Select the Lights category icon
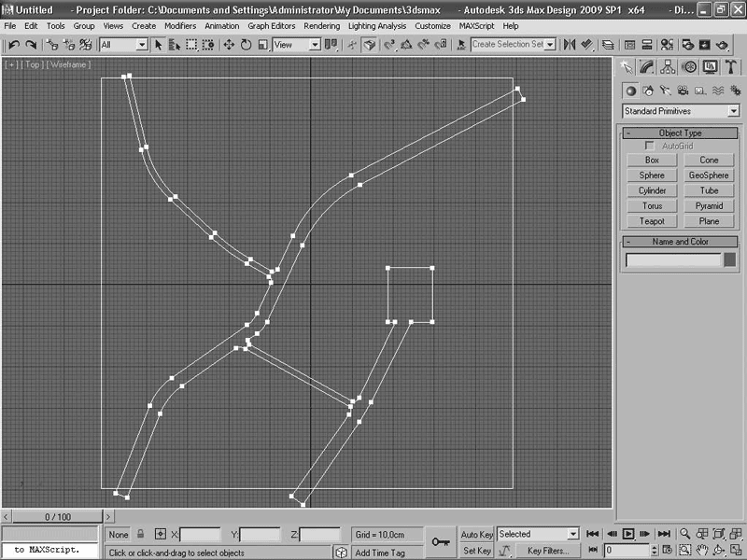 coord(666,91)
